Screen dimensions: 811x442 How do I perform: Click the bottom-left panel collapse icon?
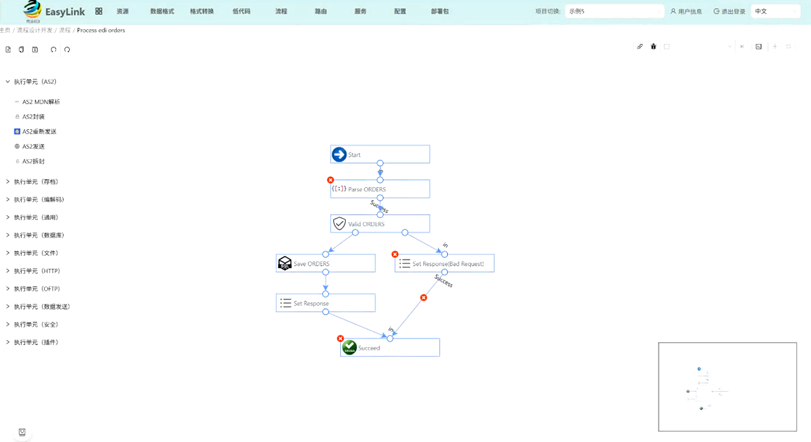pos(22,432)
